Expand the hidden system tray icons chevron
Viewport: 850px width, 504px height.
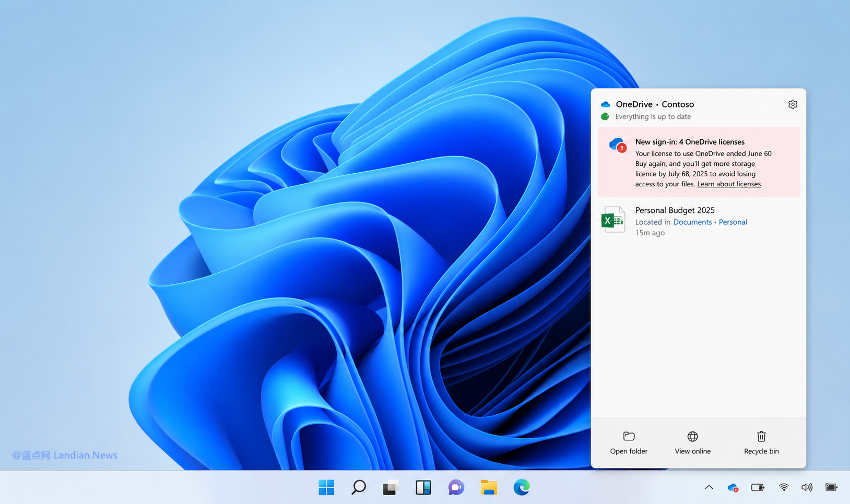coord(709,487)
